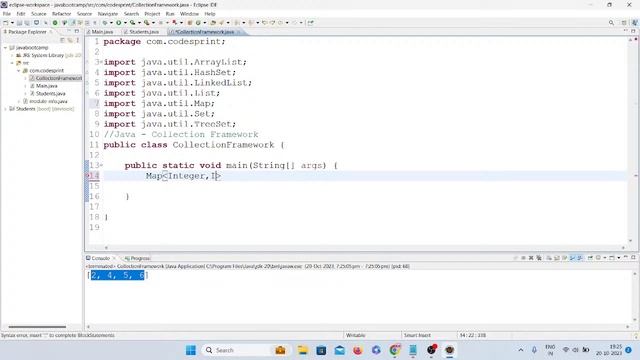Collapse the src folder node
This screenshot has height=360, width=640.
12,63
